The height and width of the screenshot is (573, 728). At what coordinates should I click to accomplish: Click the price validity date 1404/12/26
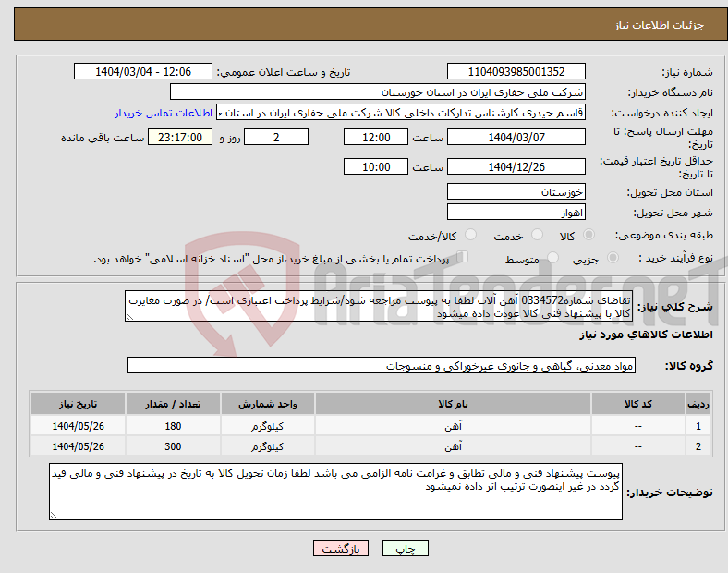(x=516, y=166)
